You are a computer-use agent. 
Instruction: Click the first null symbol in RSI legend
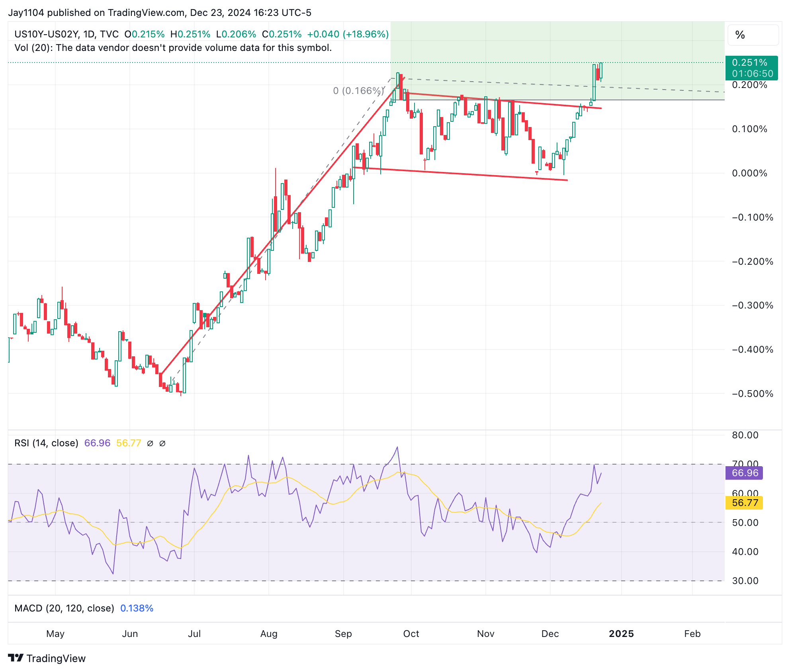pos(150,443)
